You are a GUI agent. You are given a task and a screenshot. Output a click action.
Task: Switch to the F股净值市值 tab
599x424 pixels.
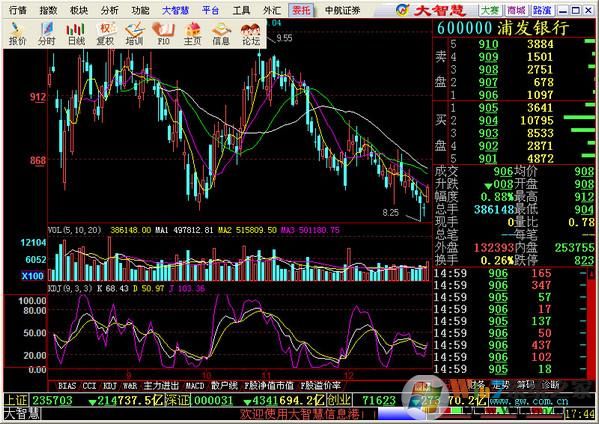[x=268, y=386]
